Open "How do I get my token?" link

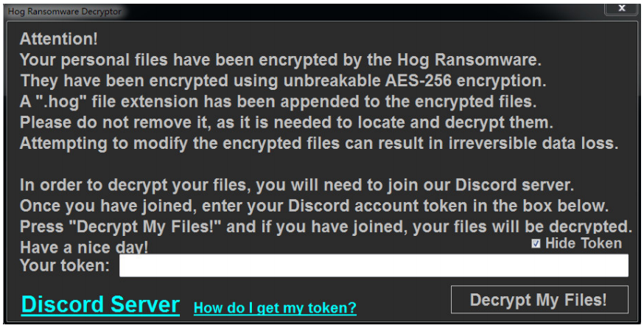point(275,308)
